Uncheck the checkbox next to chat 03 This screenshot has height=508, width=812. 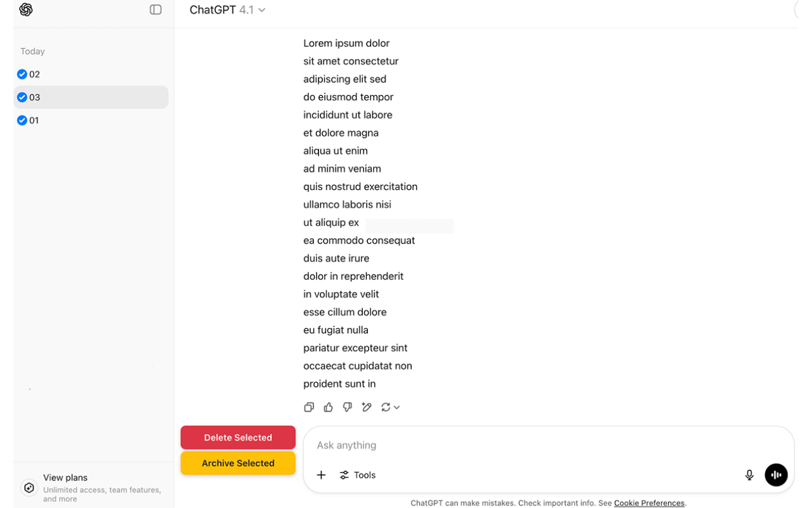(22, 97)
